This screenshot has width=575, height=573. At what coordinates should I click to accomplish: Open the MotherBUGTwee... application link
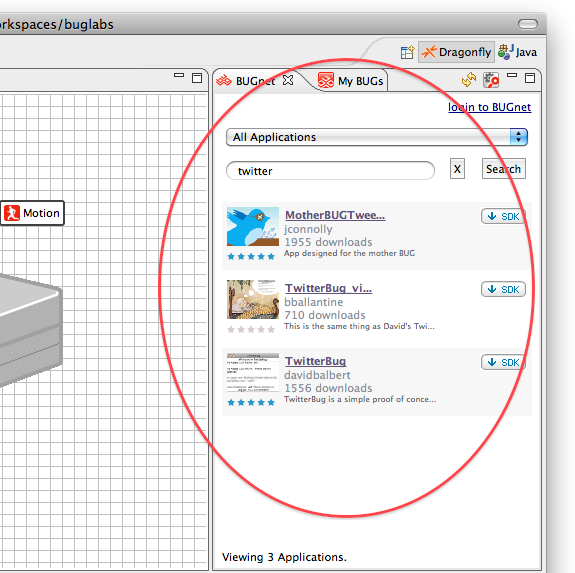(x=335, y=215)
